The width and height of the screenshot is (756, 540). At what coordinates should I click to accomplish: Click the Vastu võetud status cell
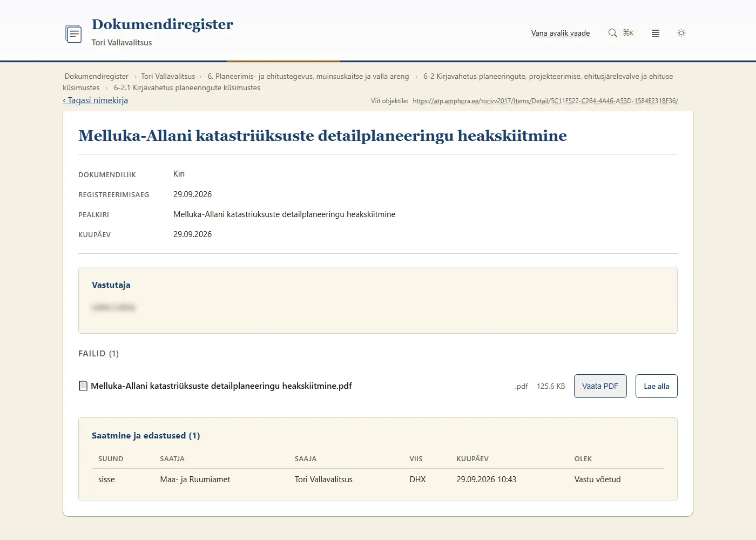click(597, 480)
